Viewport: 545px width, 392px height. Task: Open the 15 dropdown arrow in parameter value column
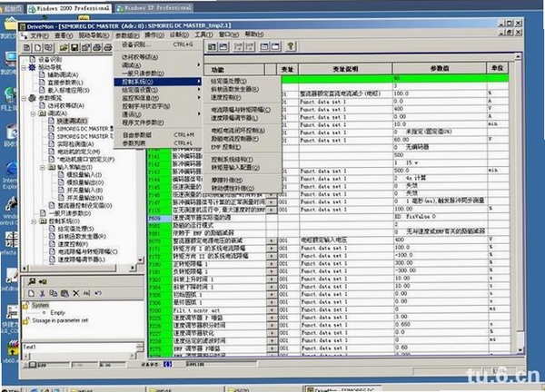(416, 162)
